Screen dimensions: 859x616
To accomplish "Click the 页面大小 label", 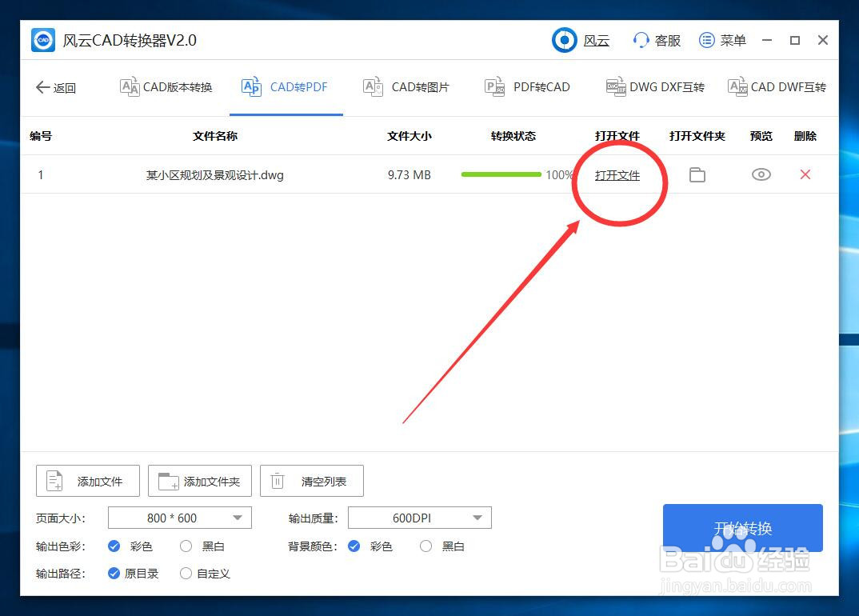I will click(60, 518).
